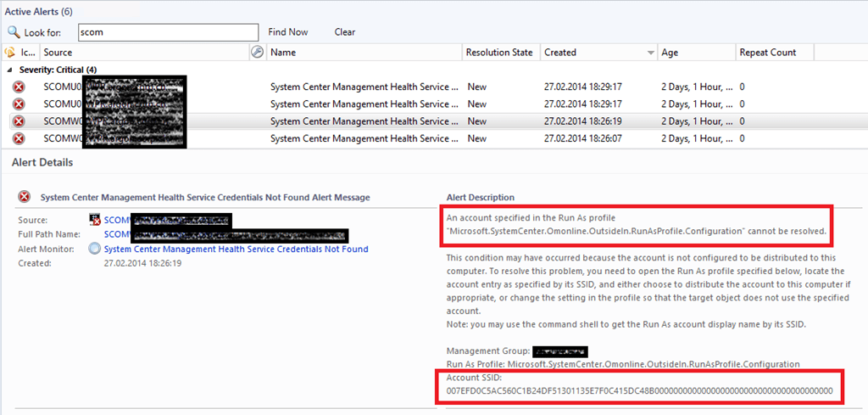Click the Run As Profile line text
This screenshot has width=868, height=415.
tap(623, 364)
